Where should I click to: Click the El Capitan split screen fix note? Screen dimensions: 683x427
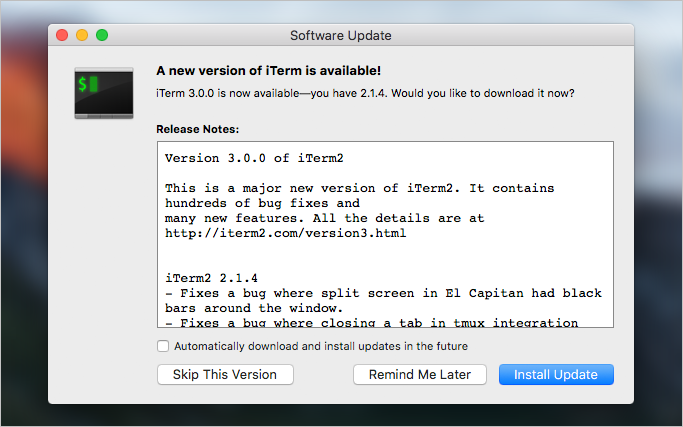click(x=383, y=301)
